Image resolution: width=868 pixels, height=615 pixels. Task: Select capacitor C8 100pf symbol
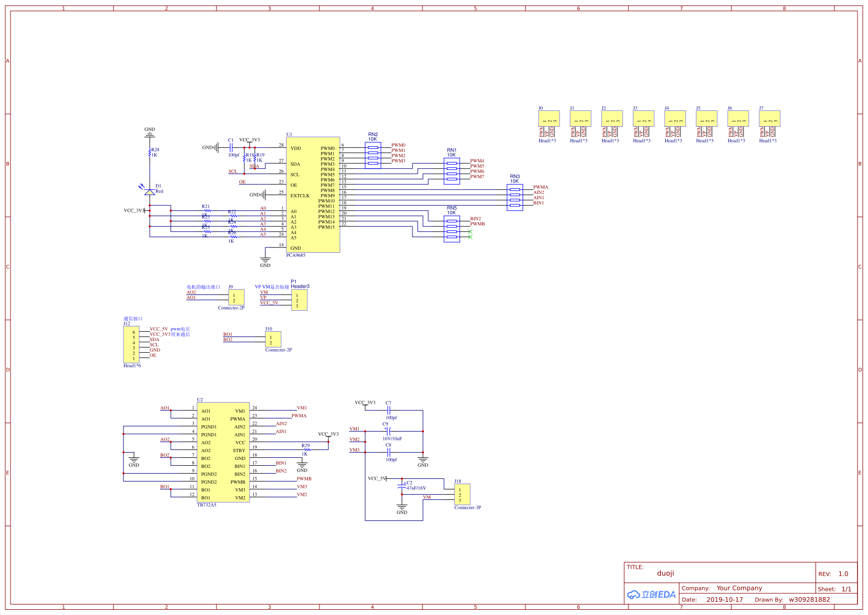389,452
